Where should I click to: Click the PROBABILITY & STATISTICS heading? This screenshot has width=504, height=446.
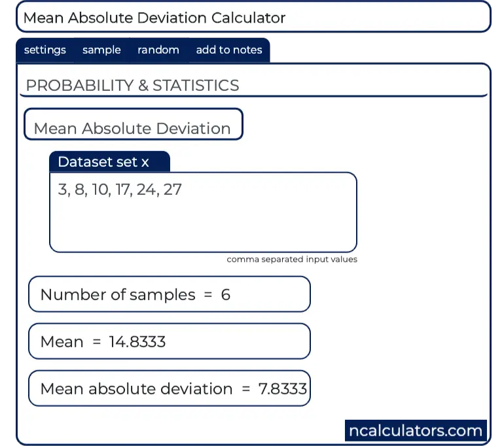(132, 86)
